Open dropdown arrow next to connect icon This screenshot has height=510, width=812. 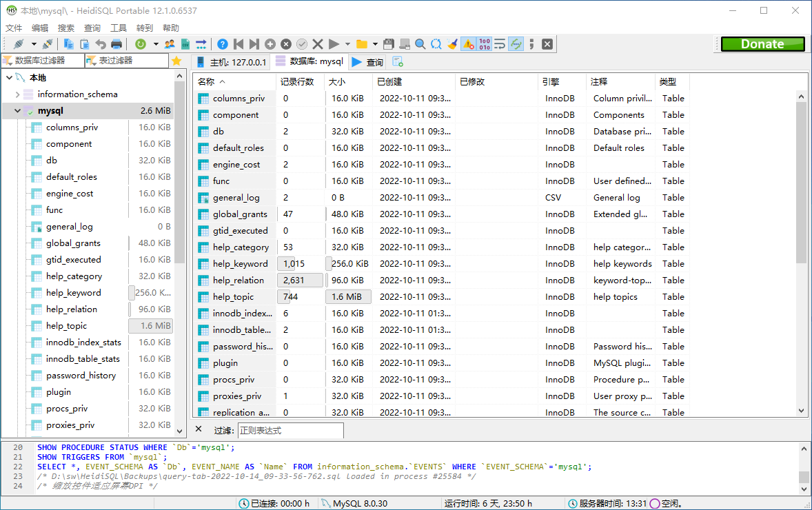pos(34,44)
